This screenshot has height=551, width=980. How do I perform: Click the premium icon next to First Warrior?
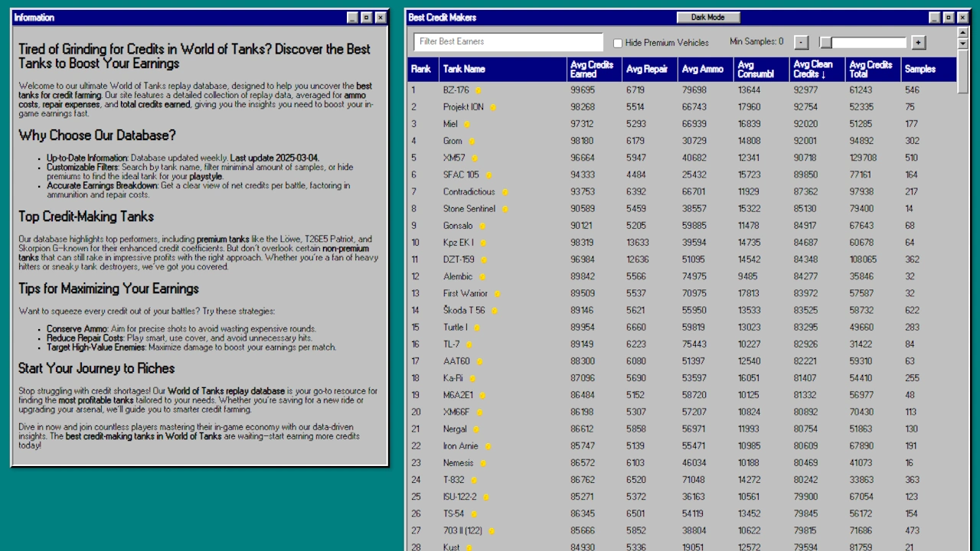pos(497,294)
